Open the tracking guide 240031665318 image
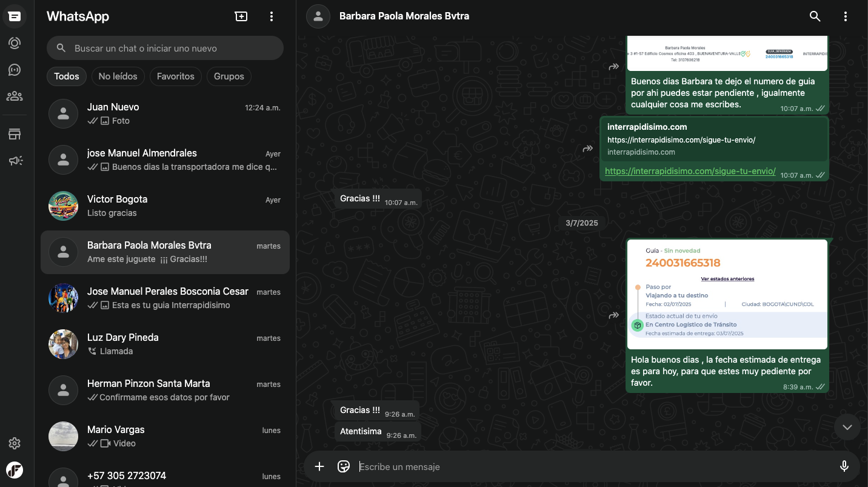868x487 pixels. tap(727, 295)
